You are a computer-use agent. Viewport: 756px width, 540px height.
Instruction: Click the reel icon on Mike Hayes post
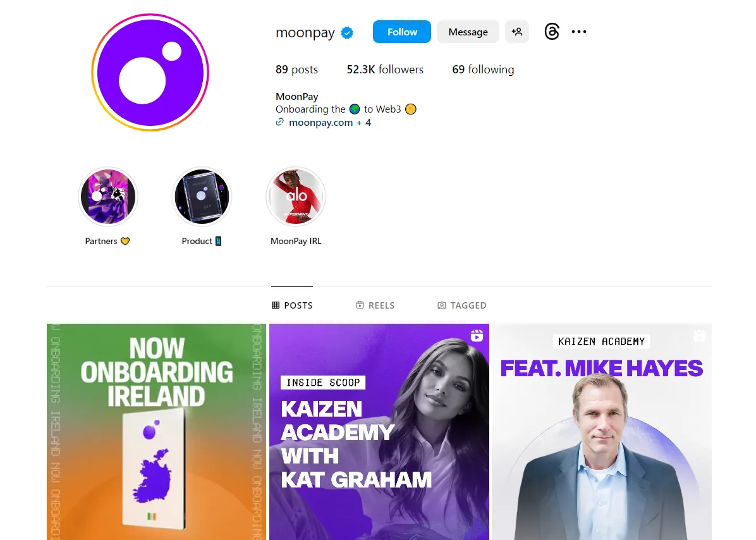coord(699,336)
